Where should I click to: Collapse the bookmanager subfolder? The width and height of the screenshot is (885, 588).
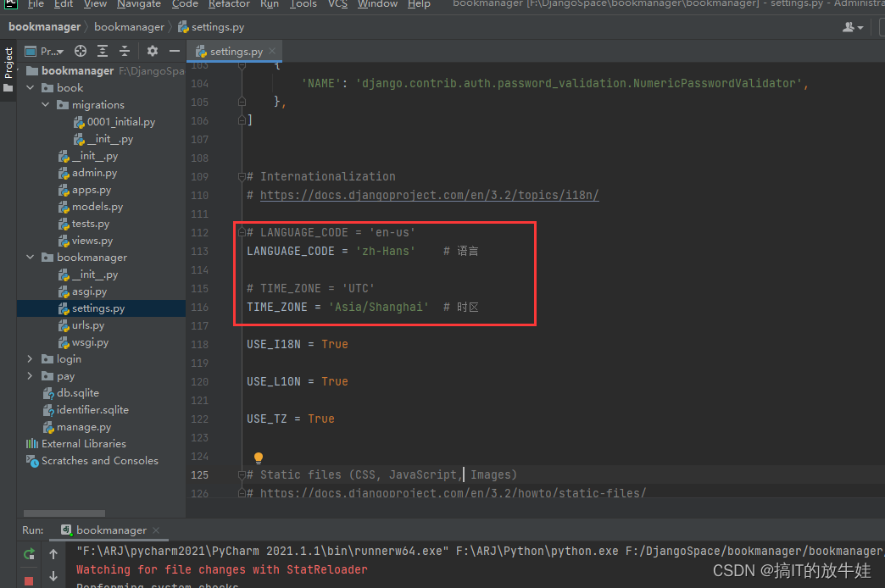31,258
